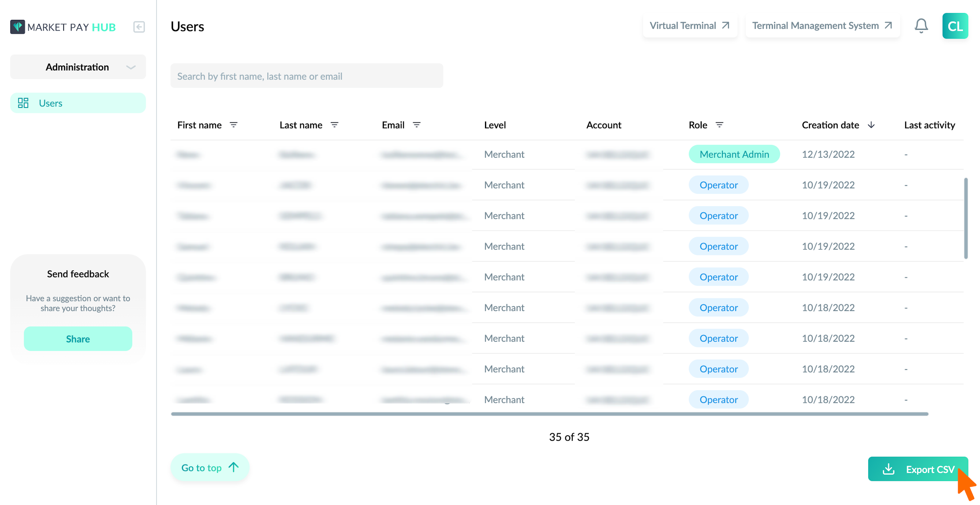Click the 12/13/2022 creation date cell
Viewport: 980px width, 505px height.
tap(828, 154)
